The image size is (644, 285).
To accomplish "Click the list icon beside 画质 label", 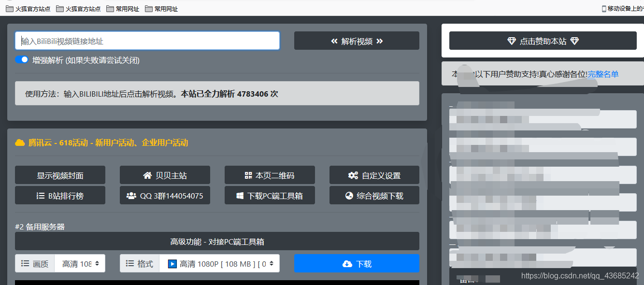I will coord(25,264).
